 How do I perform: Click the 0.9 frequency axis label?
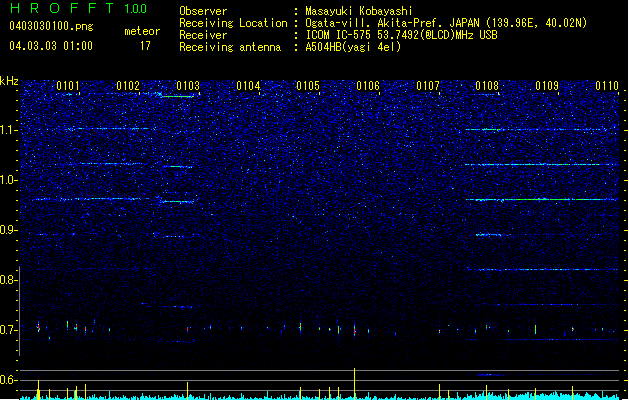pyautogui.click(x=8, y=230)
